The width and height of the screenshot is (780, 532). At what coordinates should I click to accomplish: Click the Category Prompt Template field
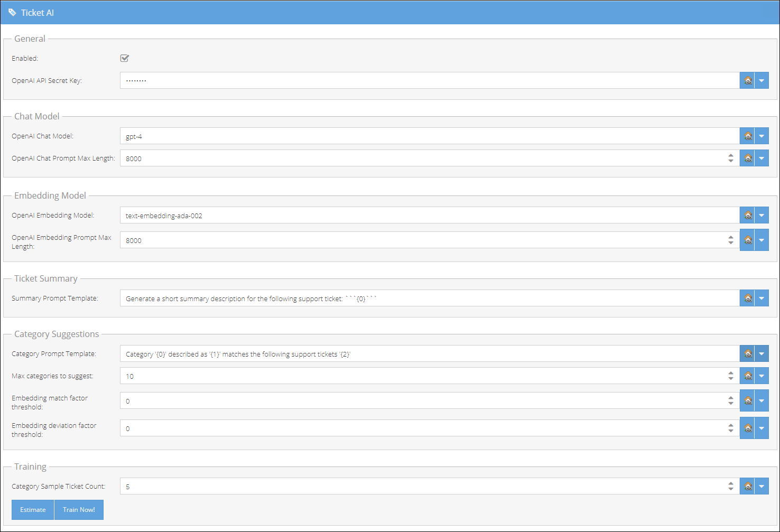tap(430, 353)
